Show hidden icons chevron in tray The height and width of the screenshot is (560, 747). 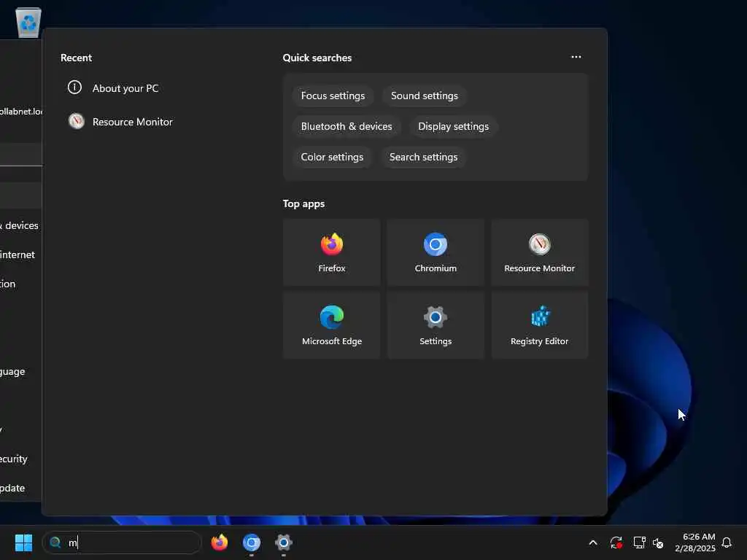(593, 542)
